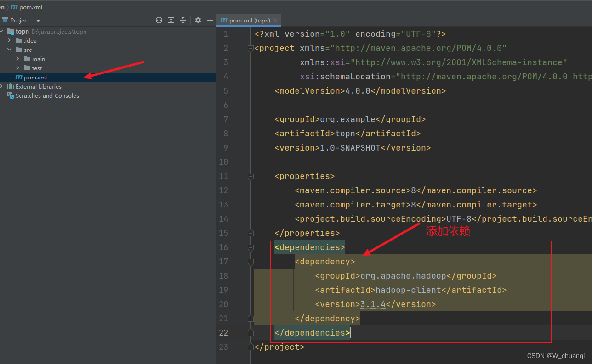This screenshot has height=364, width=592.
Task: Close the pom.xml (topn) editor tab
Action: [x=275, y=20]
